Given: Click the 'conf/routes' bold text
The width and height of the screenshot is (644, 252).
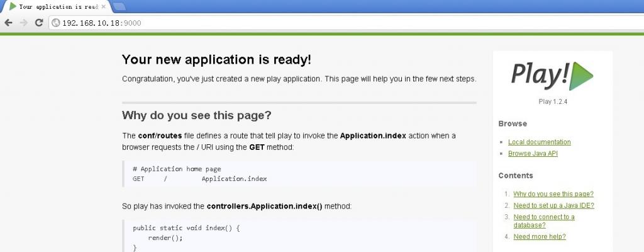Looking at the screenshot, I should (160, 136).
